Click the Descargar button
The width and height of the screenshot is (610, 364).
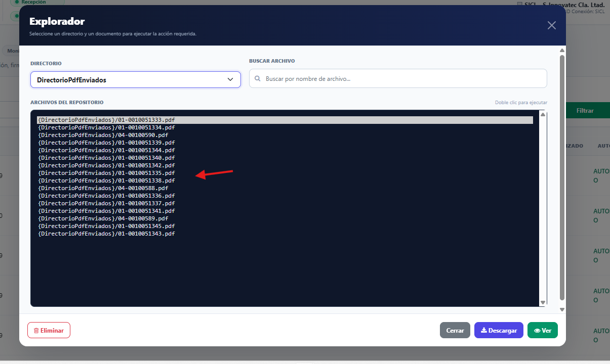coord(499,330)
